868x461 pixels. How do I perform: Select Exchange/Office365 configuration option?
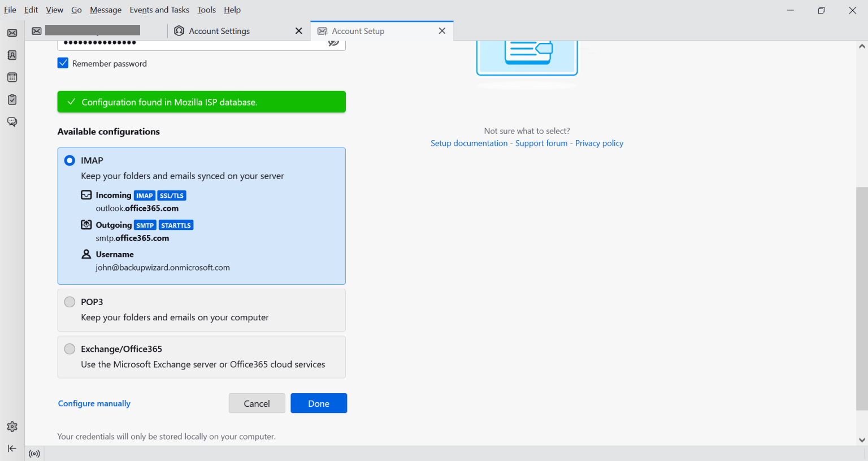(70, 349)
